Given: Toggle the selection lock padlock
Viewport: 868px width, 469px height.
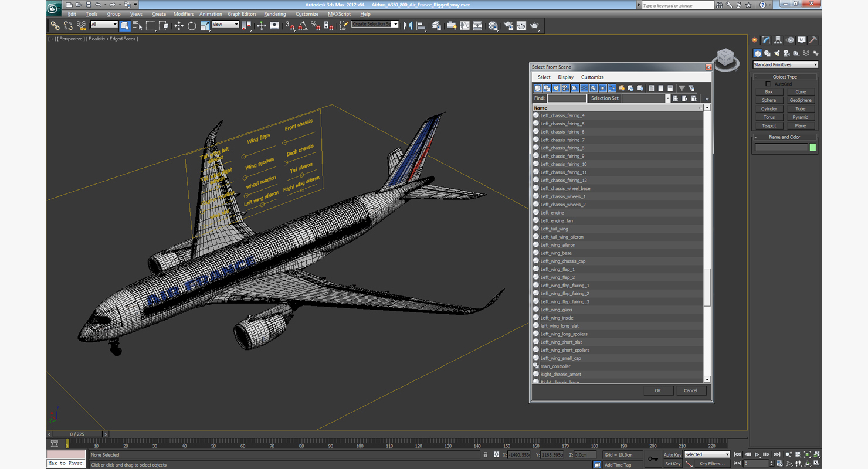Looking at the screenshot, I should pyautogui.click(x=485, y=455).
